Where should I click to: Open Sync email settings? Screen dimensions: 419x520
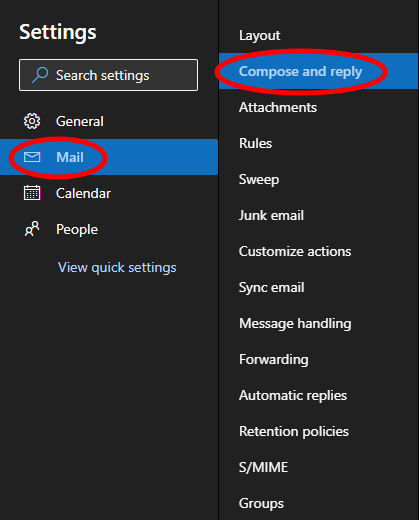pyautogui.click(x=318, y=287)
